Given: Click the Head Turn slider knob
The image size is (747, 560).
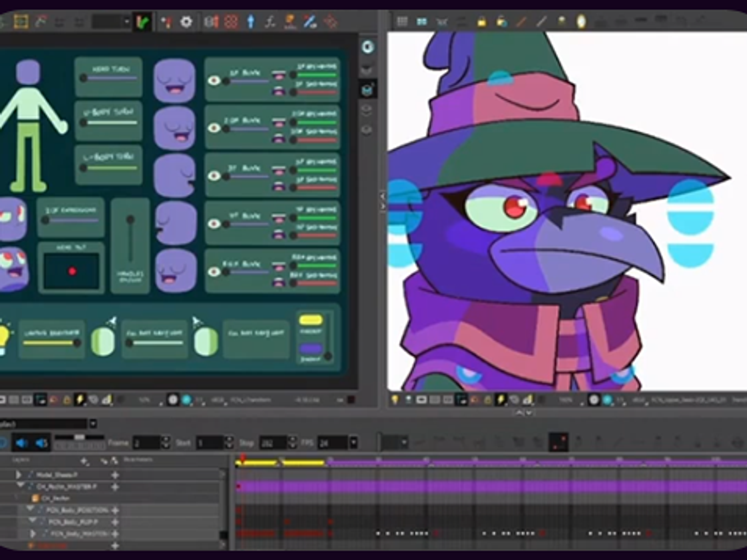Looking at the screenshot, I should (x=83, y=78).
